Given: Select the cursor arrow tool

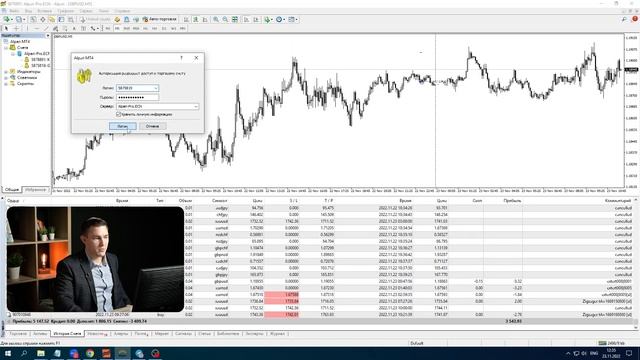Looking at the screenshot, I should click(6, 29).
